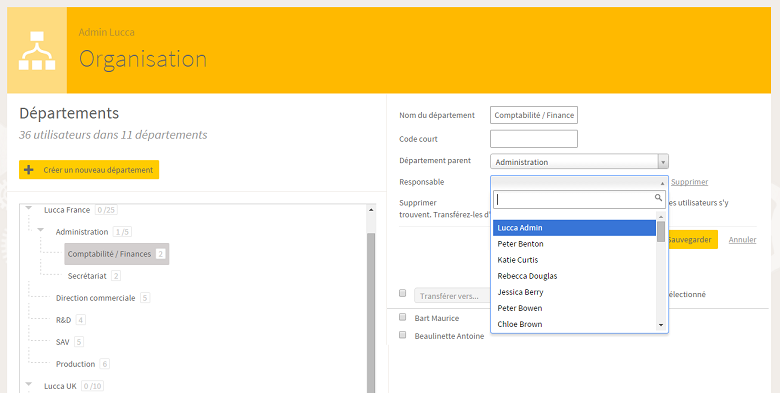Create a new department button
Viewport: 780px width, 393px height.
[89, 170]
